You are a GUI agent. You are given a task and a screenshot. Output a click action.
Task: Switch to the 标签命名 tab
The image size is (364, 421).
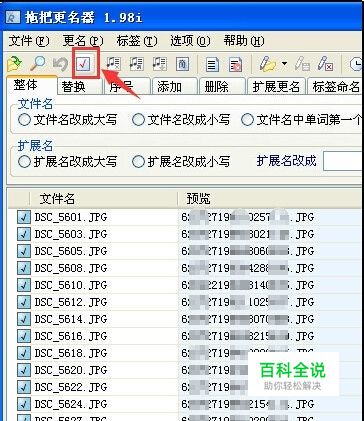(335, 87)
